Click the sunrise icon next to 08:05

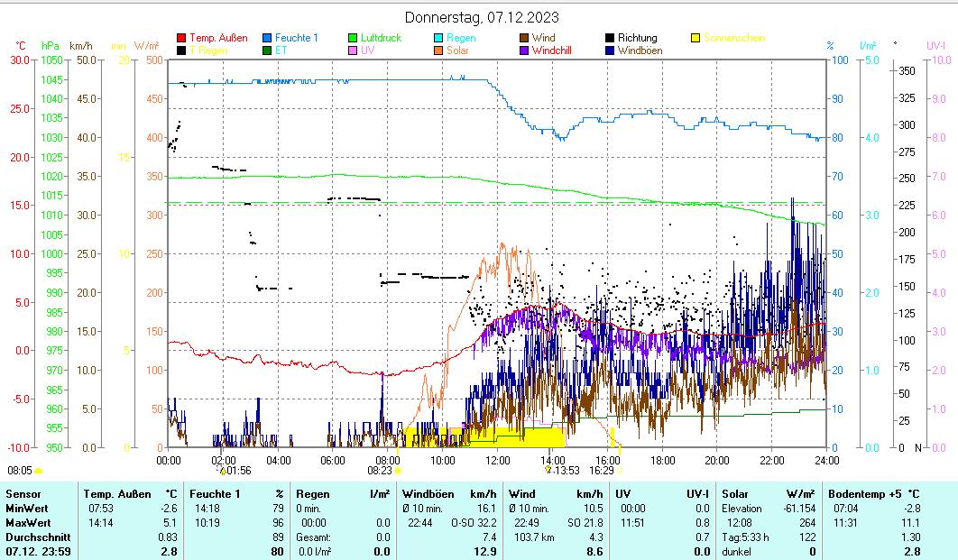click(x=39, y=471)
